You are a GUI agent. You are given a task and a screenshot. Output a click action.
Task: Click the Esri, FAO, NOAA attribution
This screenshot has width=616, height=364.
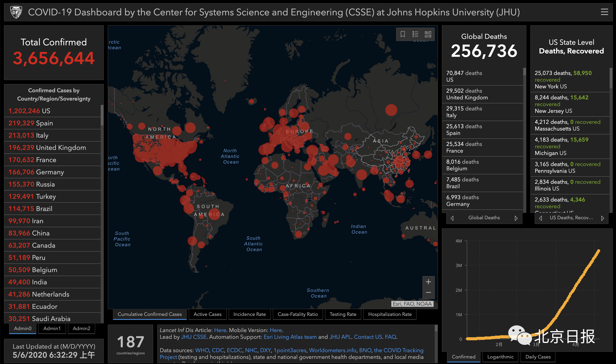pos(412,304)
